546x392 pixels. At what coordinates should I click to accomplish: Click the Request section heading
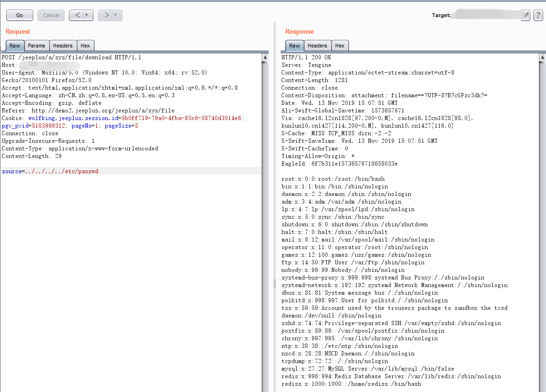pyautogui.click(x=18, y=32)
